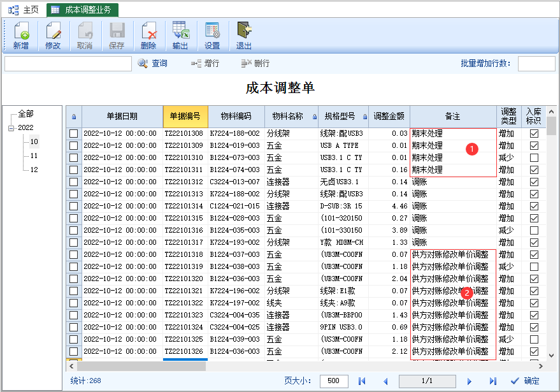Click right arrow of horizontal scrollbar
560x392 pixels.
(541, 367)
